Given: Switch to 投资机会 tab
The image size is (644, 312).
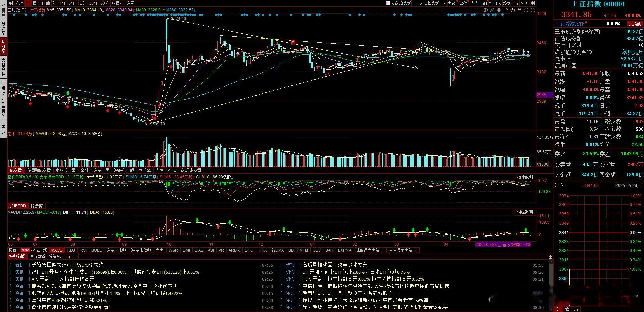Looking at the screenshot, I should pyautogui.click(x=57, y=256).
